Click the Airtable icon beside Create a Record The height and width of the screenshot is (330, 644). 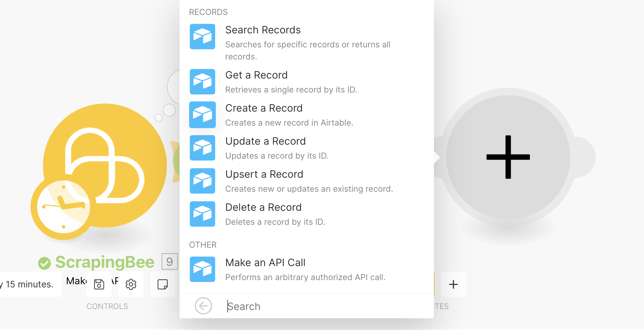pyautogui.click(x=202, y=115)
